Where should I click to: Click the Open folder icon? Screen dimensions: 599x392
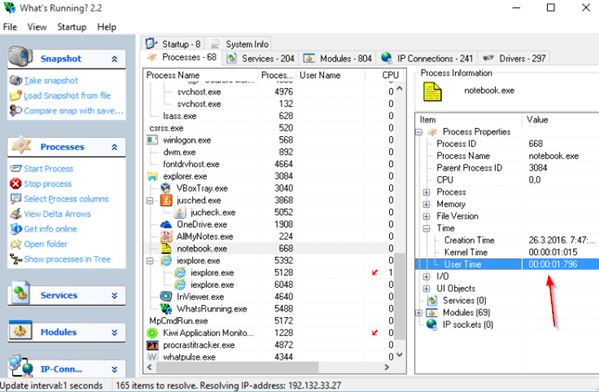point(16,244)
